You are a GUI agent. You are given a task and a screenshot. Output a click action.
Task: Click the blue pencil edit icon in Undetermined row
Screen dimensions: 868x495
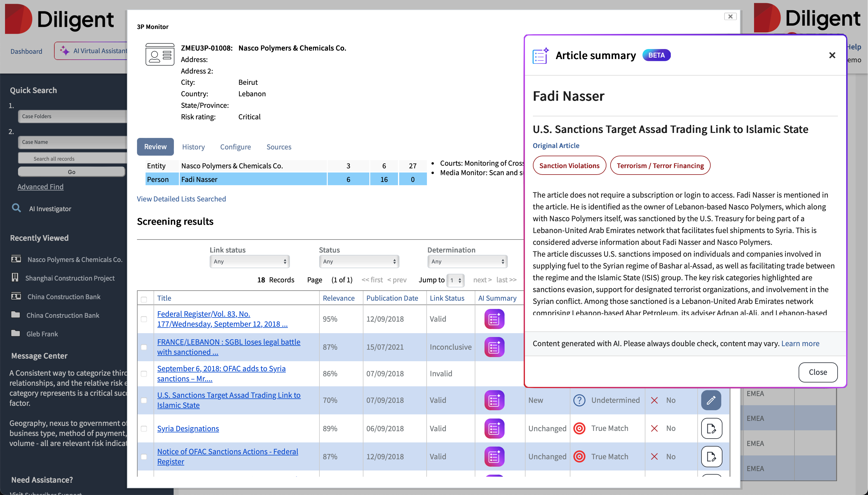tap(711, 400)
